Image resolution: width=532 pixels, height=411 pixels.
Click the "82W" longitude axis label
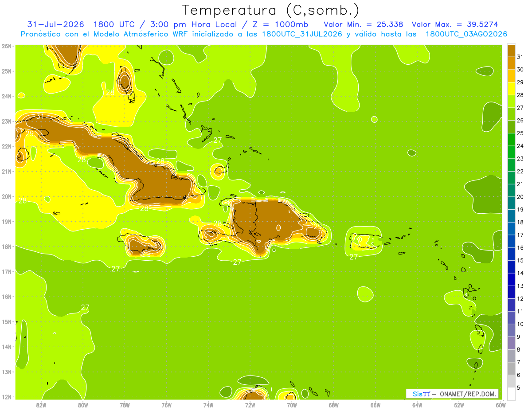click(x=41, y=405)
